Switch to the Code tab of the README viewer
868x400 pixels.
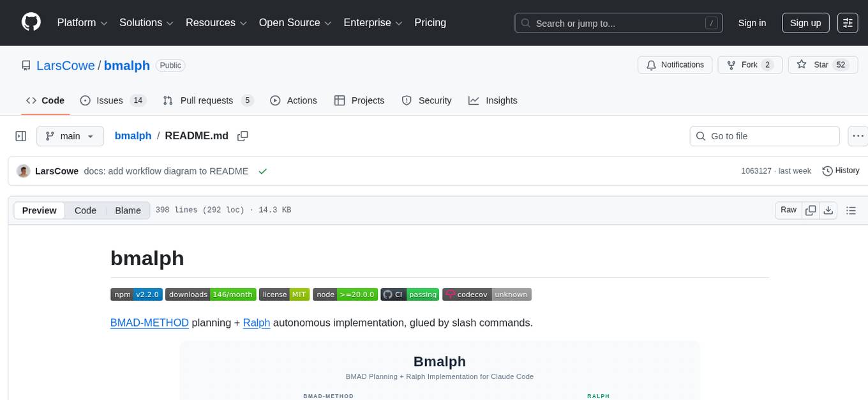(x=85, y=210)
